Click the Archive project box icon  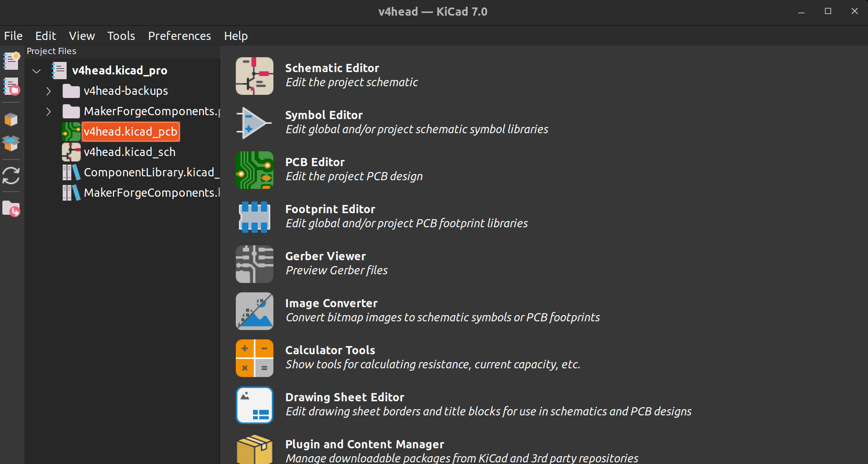point(11,120)
